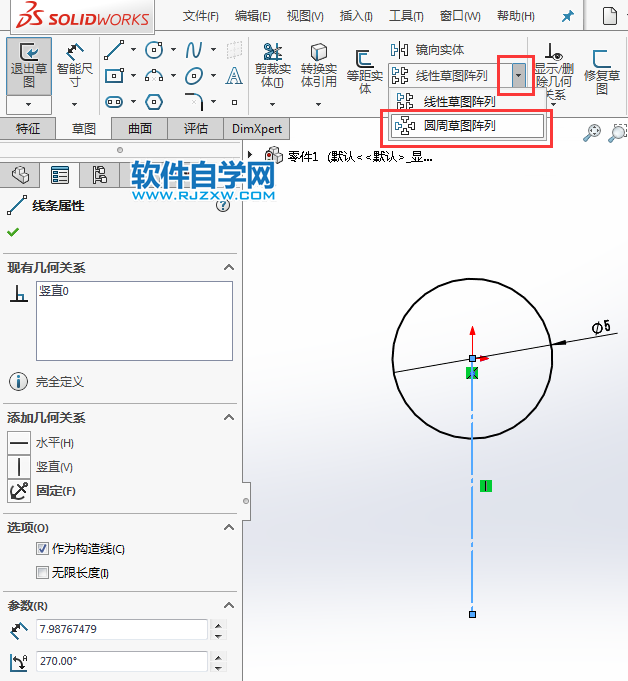628x681 pixels.
Task: Select the Straight Slot tool
Action: (114, 102)
